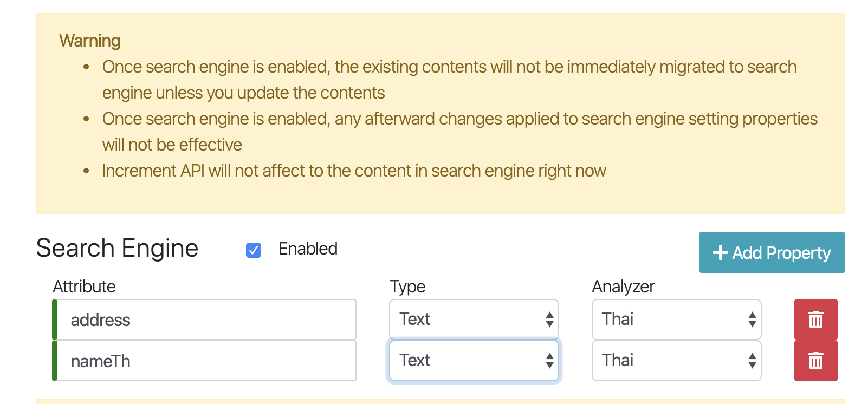Click the Search Engine heading
Screen dimensions: 868x404
(117, 249)
